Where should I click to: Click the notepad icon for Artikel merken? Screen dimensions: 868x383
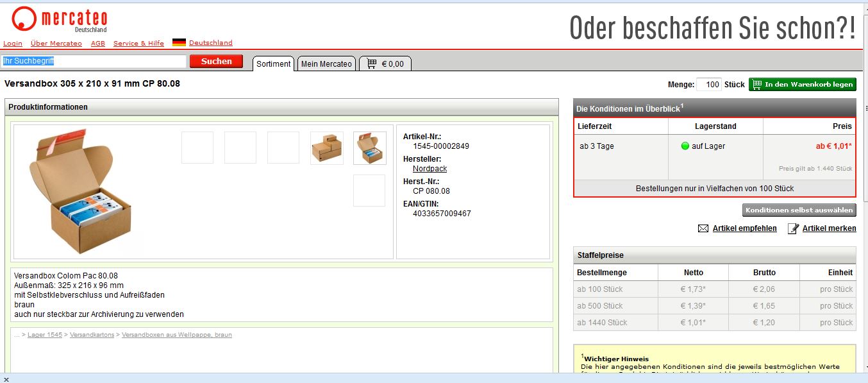click(x=793, y=228)
